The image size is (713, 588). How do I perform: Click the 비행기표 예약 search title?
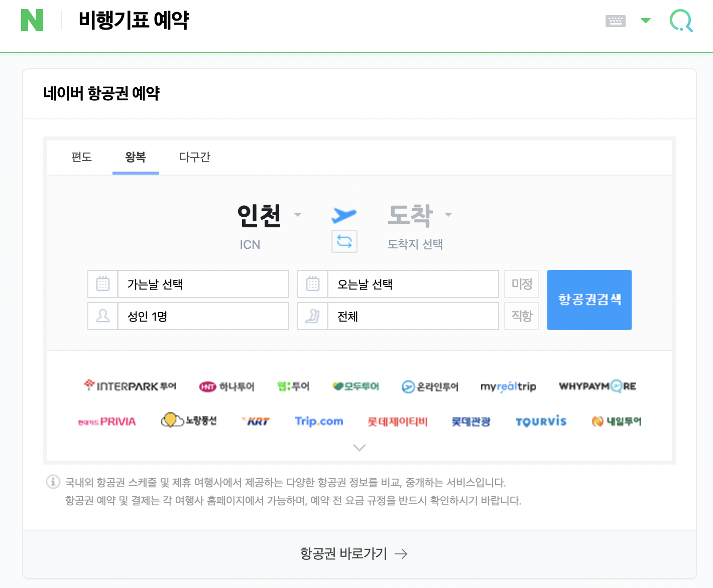coord(134,21)
